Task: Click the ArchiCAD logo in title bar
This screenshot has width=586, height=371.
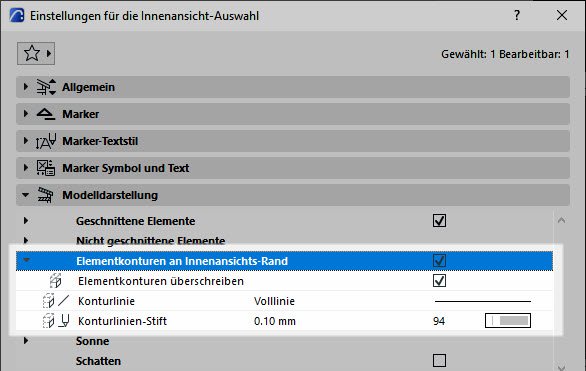Action: tap(16, 16)
